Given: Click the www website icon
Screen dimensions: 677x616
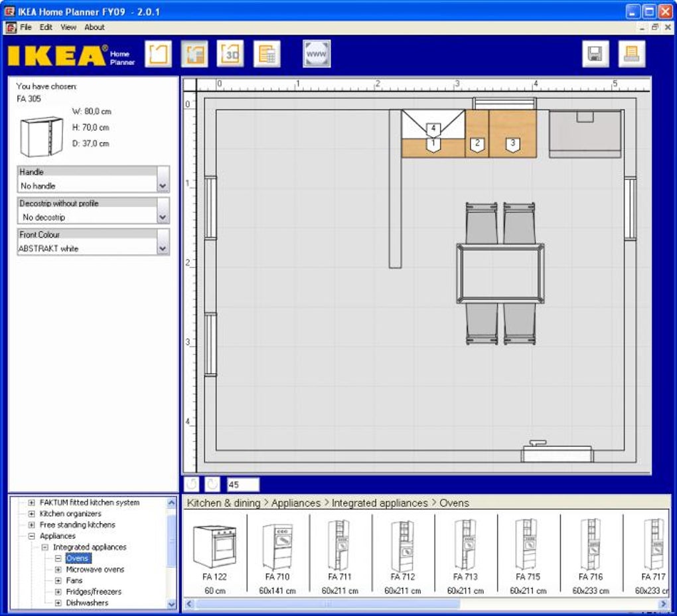Looking at the screenshot, I should (317, 54).
